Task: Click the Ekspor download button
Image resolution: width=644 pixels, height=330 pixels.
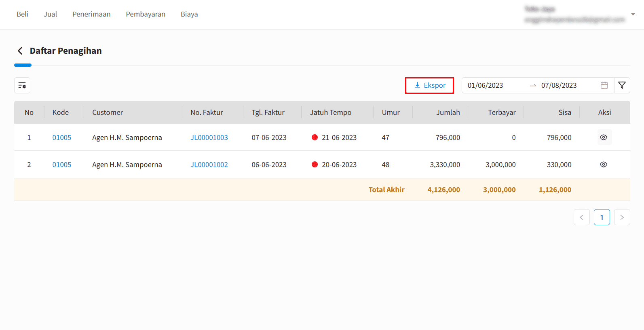Action: [429, 85]
